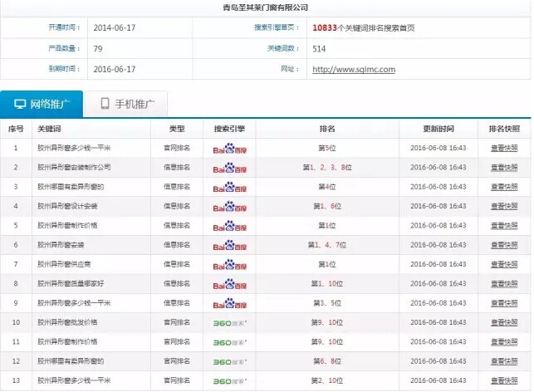
Task: Click the 排名 column header
Action: [326, 130]
